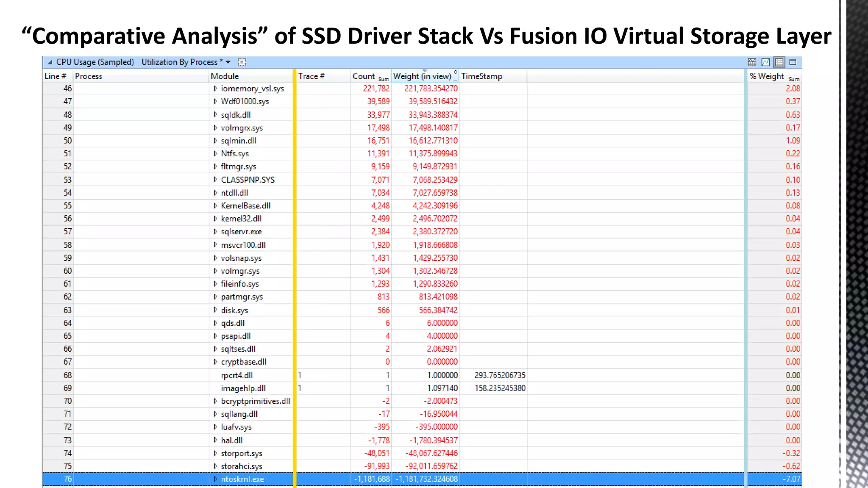Expand the fileinfo.sys module row

[215, 284]
